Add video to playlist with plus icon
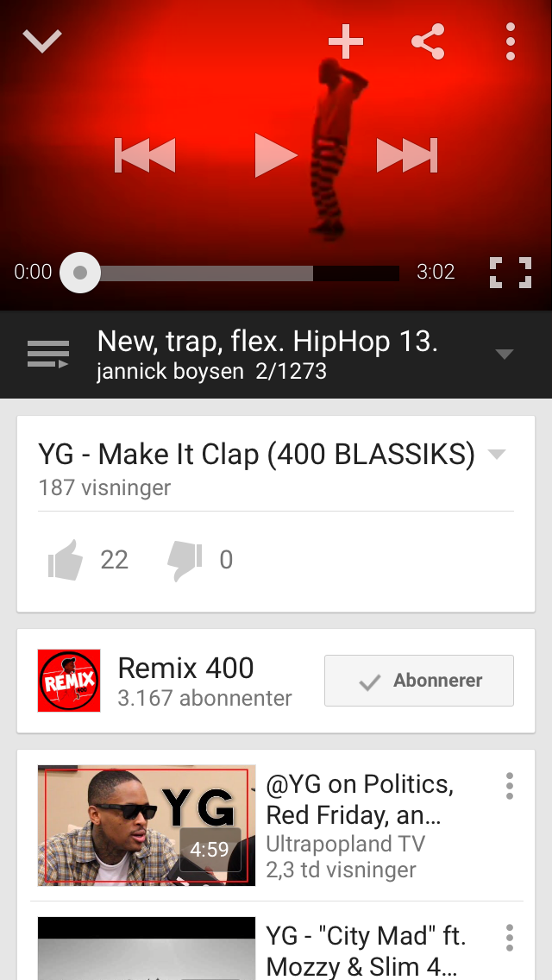 click(x=346, y=41)
